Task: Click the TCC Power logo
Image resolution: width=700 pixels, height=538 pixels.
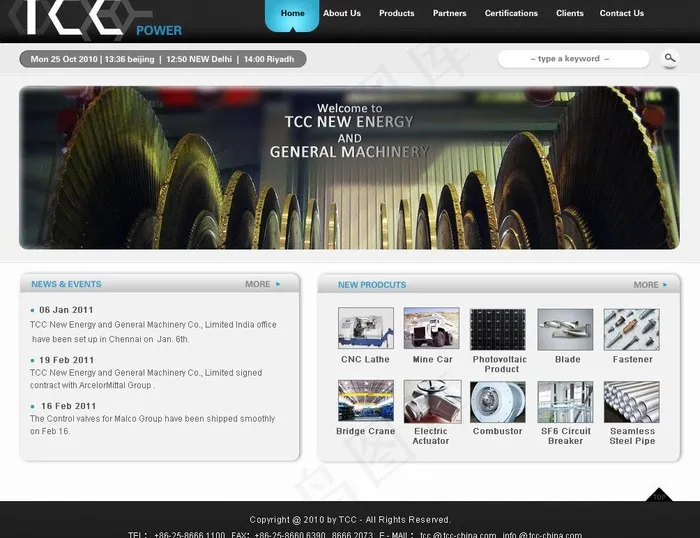Action: coord(95,19)
